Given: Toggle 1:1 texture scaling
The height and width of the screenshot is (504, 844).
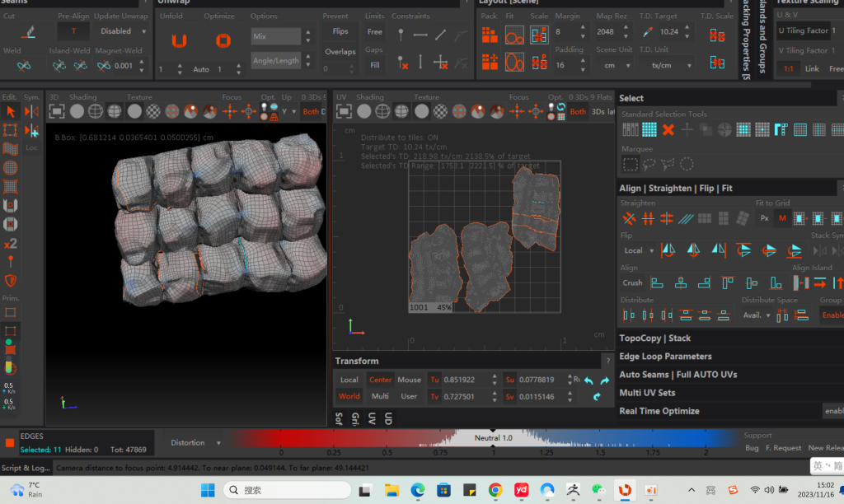Looking at the screenshot, I should (789, 69).
